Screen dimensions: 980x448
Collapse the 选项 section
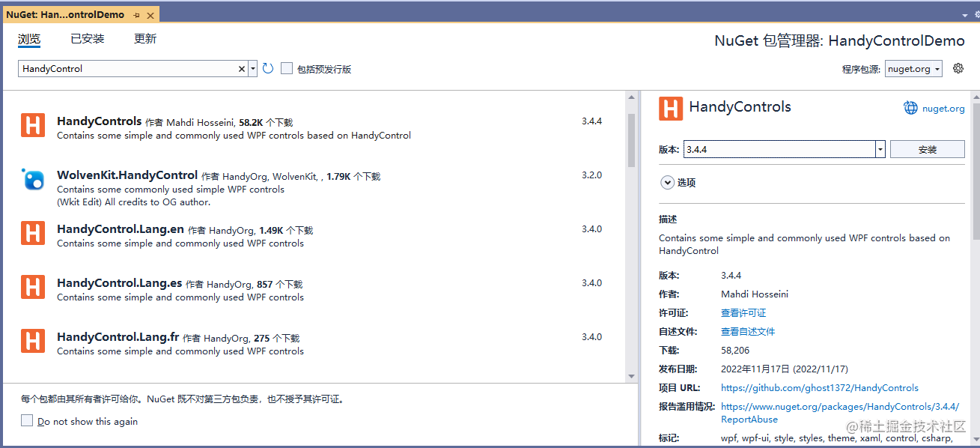pos(667,182)
